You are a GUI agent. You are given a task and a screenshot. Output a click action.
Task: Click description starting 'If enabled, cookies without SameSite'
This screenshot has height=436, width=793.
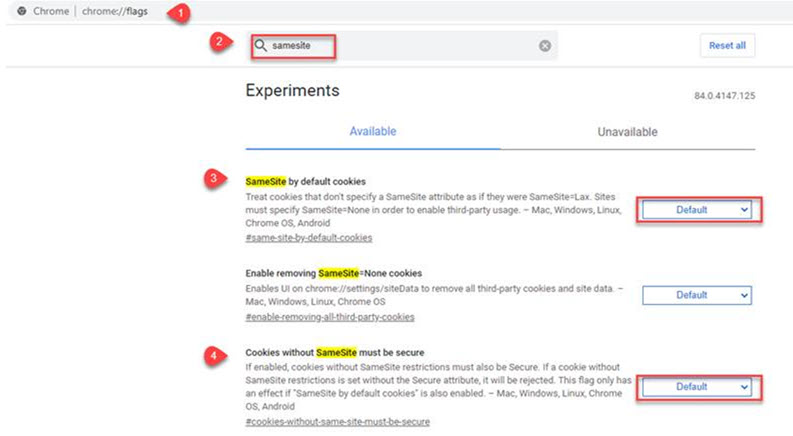[x=438, y=387]
